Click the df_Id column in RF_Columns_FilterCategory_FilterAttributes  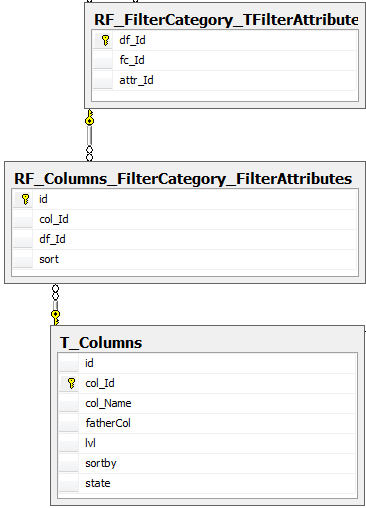coord(184,239)
